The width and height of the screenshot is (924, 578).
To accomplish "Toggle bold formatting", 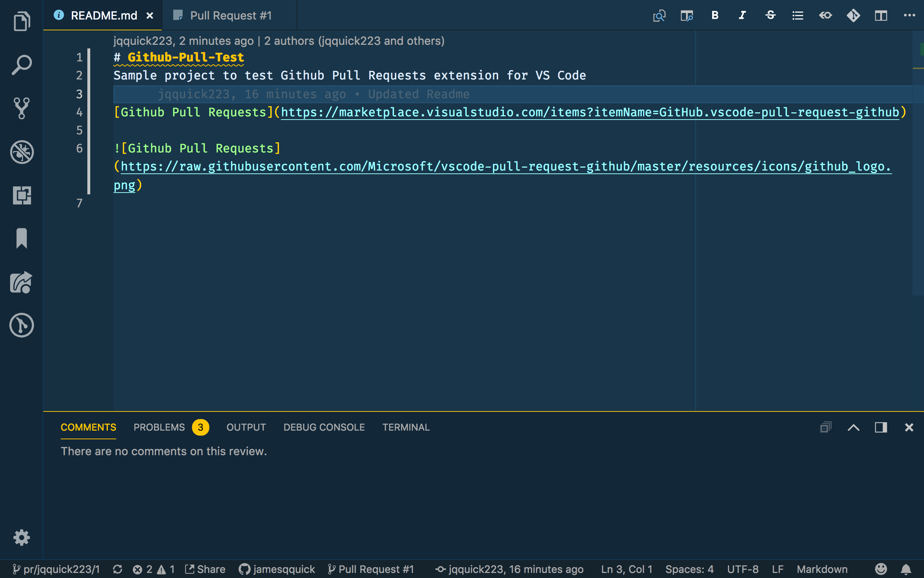I will (715, 15).
